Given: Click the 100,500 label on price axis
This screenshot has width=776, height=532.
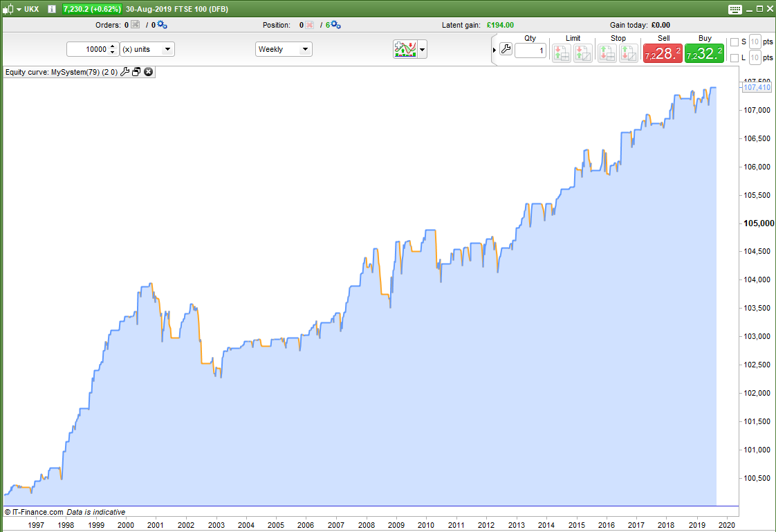Looking at the screenshot, I should (x=757, y=478).
